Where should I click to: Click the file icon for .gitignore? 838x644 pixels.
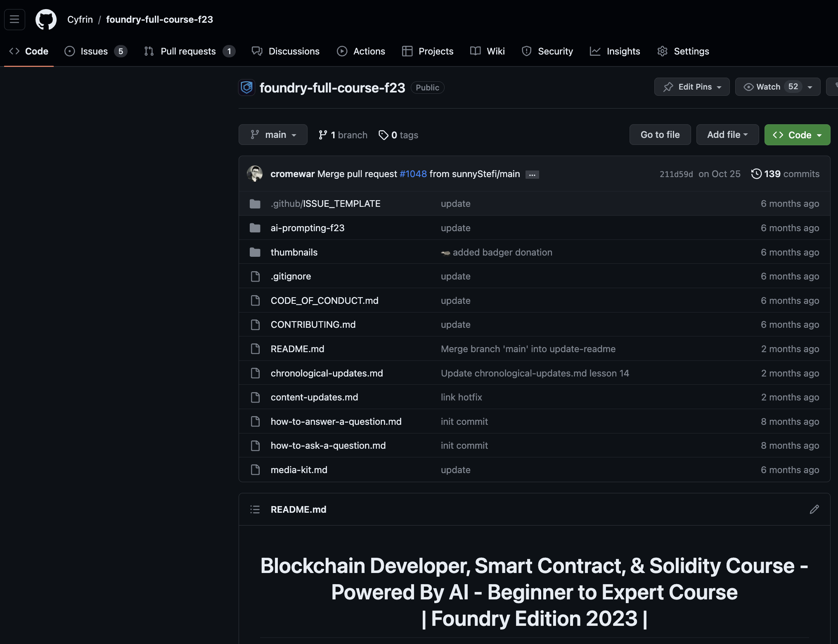(x=255, y=276)
